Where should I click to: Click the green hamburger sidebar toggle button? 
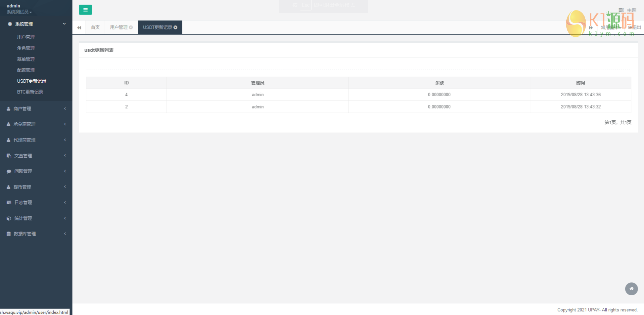coord(85,10)
